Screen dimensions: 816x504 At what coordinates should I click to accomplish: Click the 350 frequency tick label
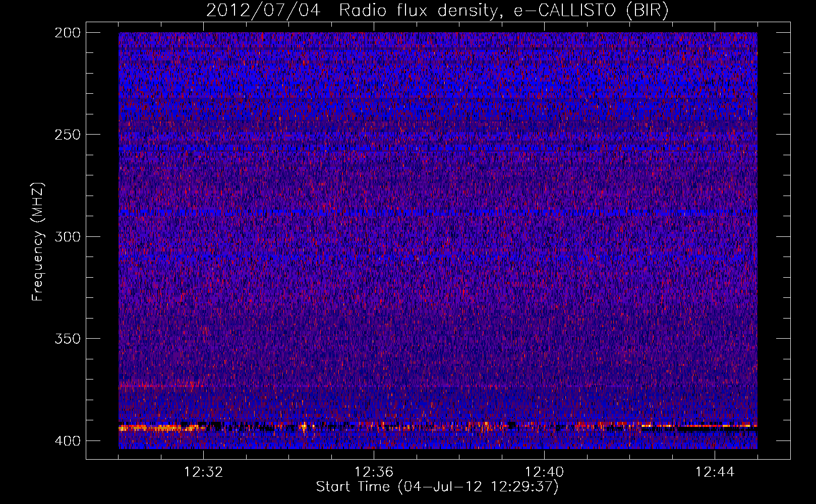point(67,339)
